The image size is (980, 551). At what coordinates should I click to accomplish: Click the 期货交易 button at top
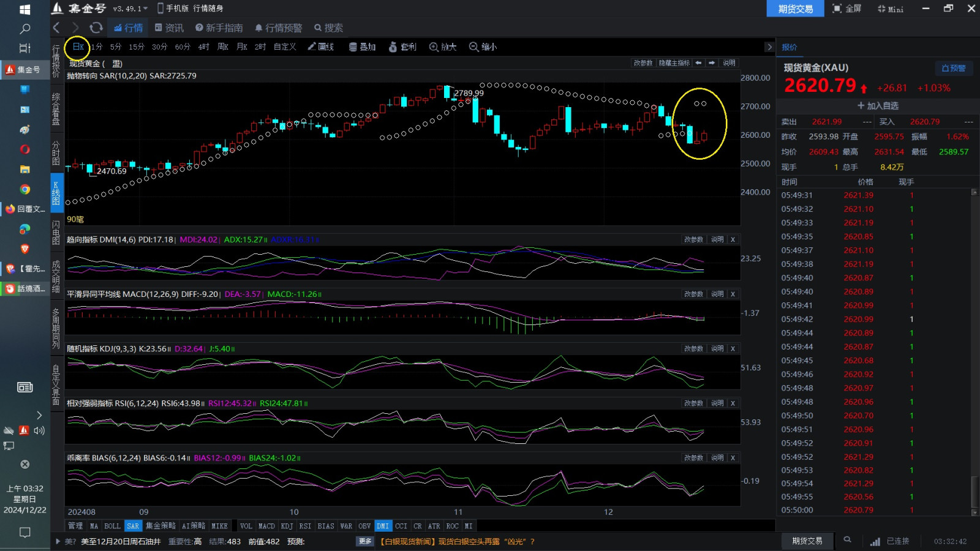(x=795, y=9)
